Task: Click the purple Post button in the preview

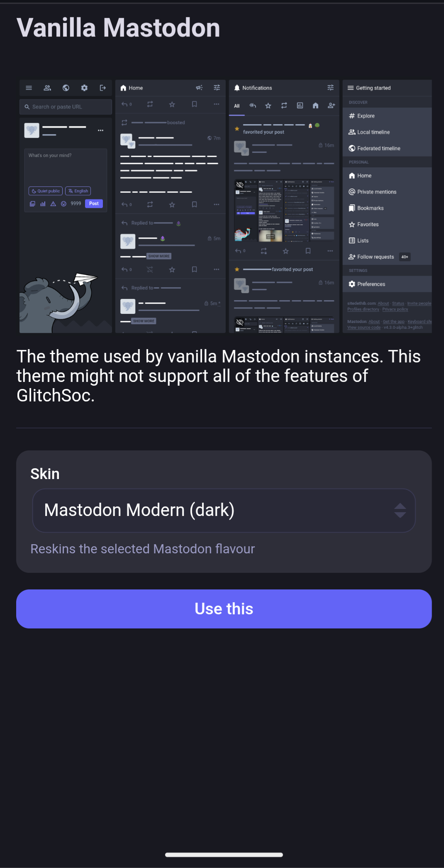Action: (94, 203)
